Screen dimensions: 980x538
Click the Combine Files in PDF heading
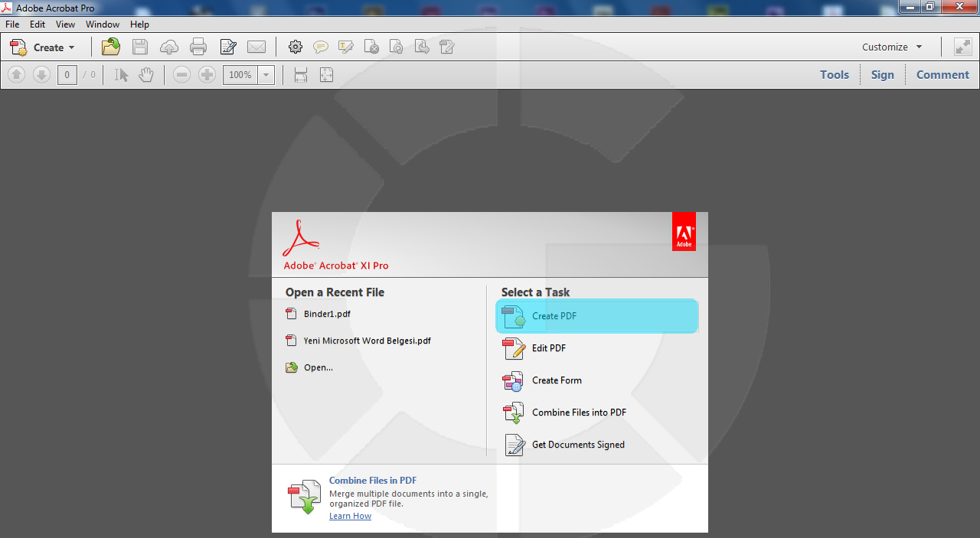[x=373, y=481]
